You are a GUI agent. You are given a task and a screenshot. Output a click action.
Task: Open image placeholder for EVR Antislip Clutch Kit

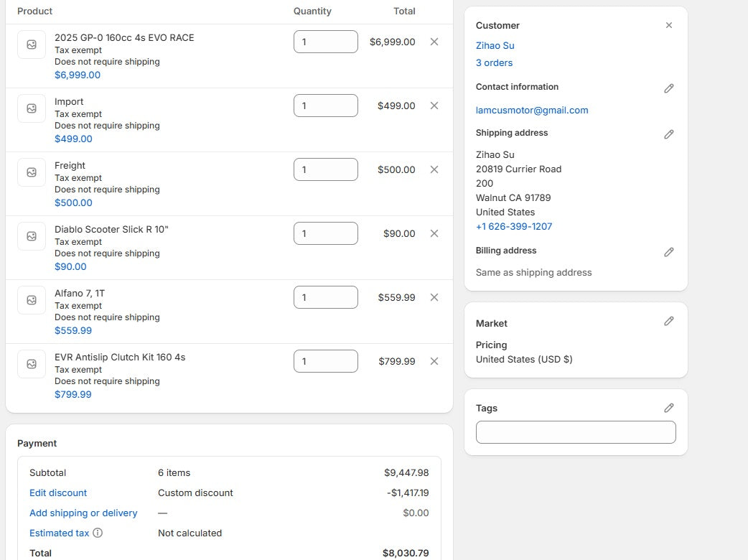click(32, 364)
